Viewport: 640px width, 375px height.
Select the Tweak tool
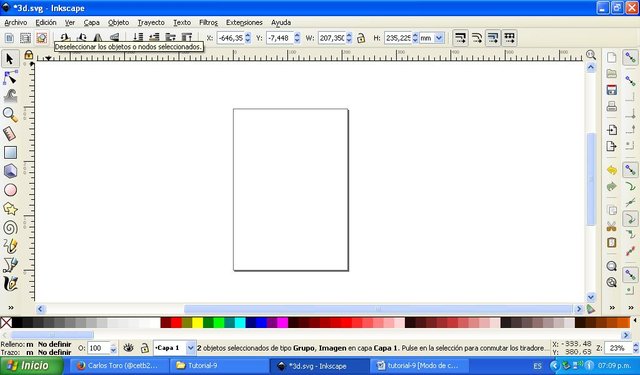click(10, 96)
